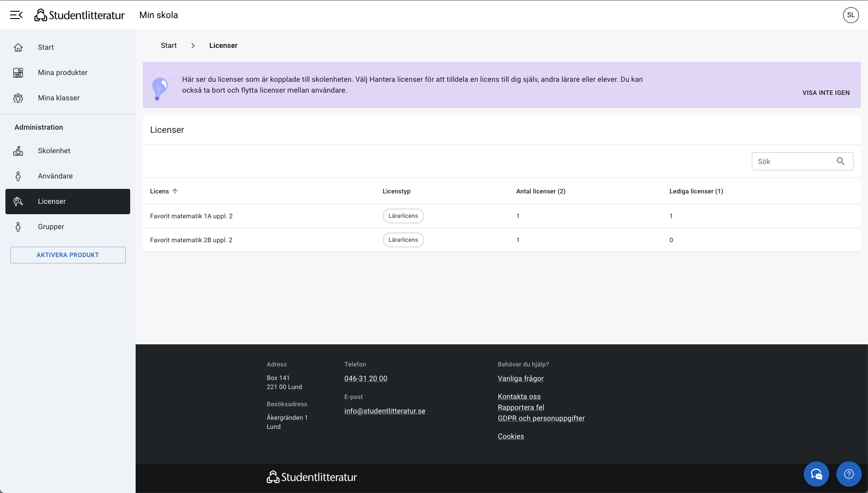Click Start in the breadcrumb
This screenshot has width=868, height=493.
pos(169,46)
